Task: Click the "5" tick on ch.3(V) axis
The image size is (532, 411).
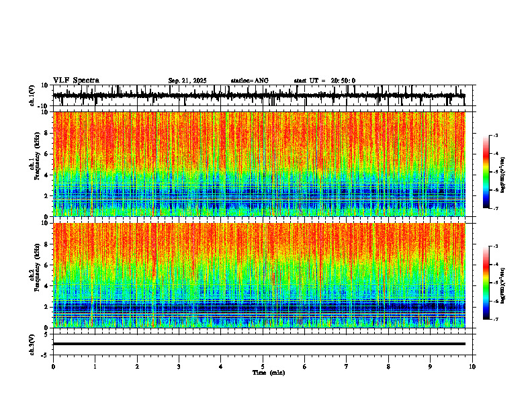Action: 47,334
